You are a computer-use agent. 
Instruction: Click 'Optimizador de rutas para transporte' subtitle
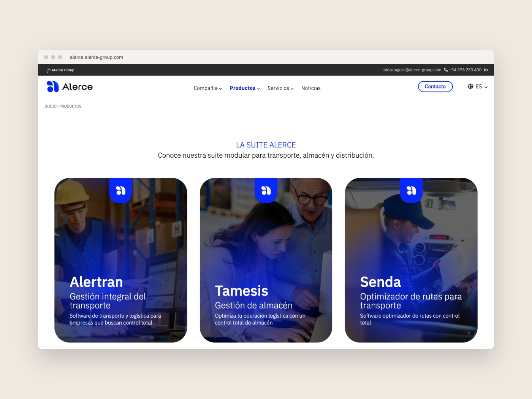(411, 301)
